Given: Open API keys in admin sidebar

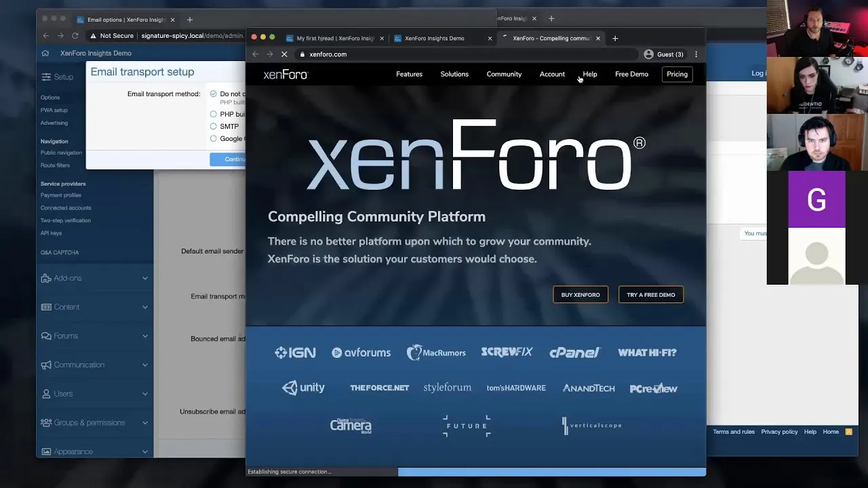Looking at the screenshot, I should pyautogui.click(x=51, y=233).
